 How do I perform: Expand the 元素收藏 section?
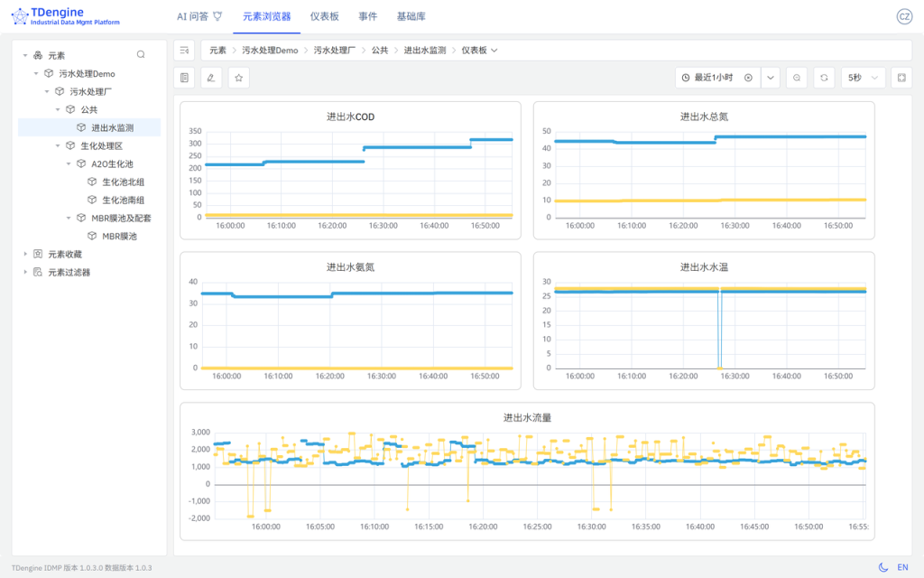click(x=24, y=254)
